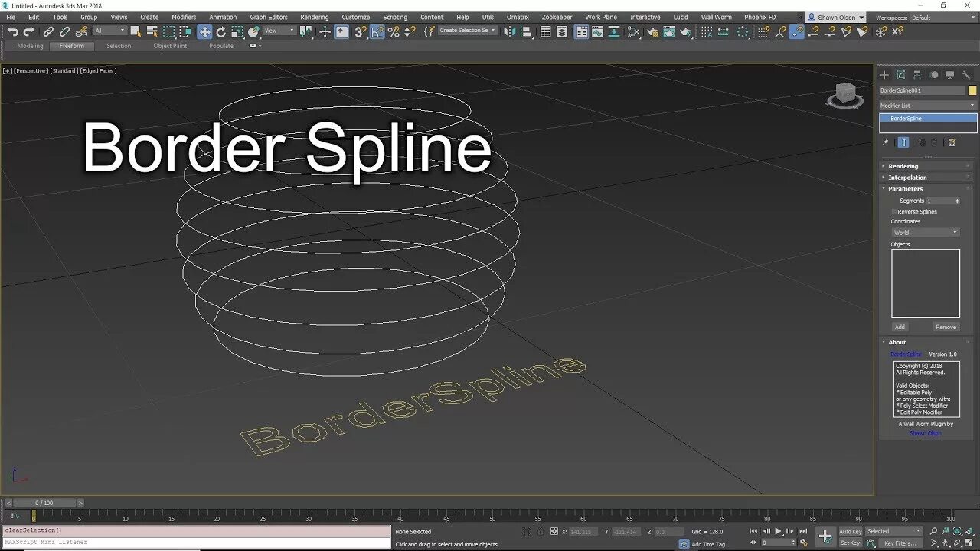The width and height of the screenshot is (980, 551).
Task: Switch to the Object Paint ribbon tab
Action: [170, 46]
